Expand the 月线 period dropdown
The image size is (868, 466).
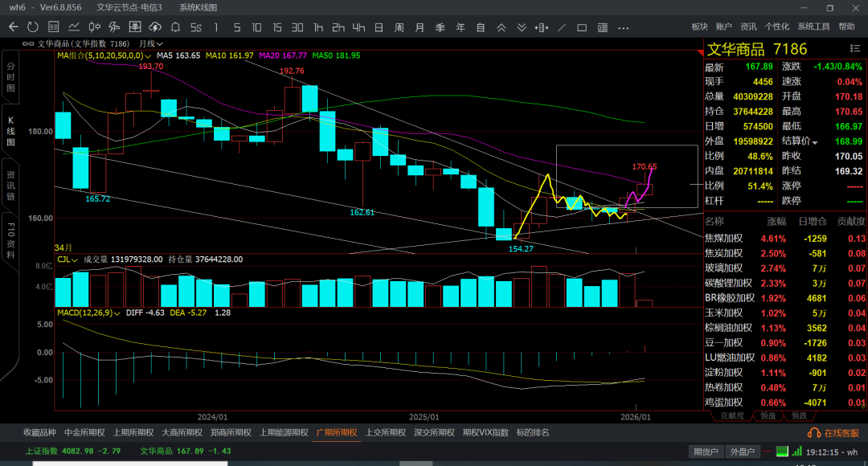(x=151, y=43)
